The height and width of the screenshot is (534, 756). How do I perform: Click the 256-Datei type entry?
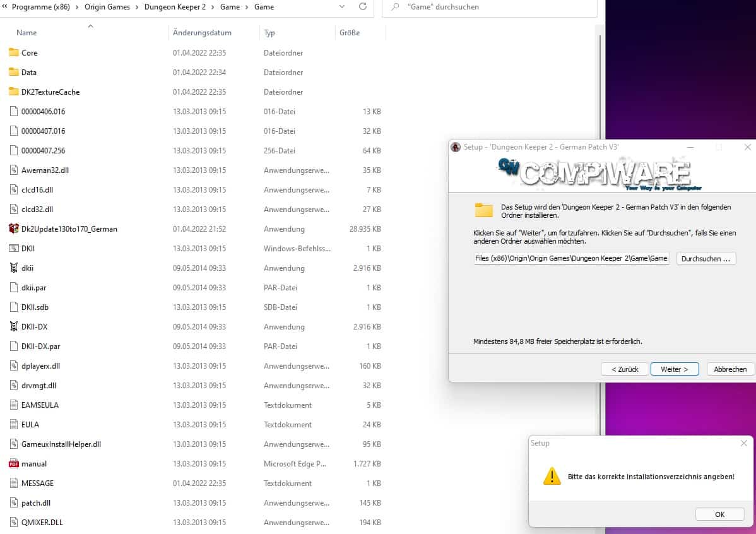(x=279, y=150)
